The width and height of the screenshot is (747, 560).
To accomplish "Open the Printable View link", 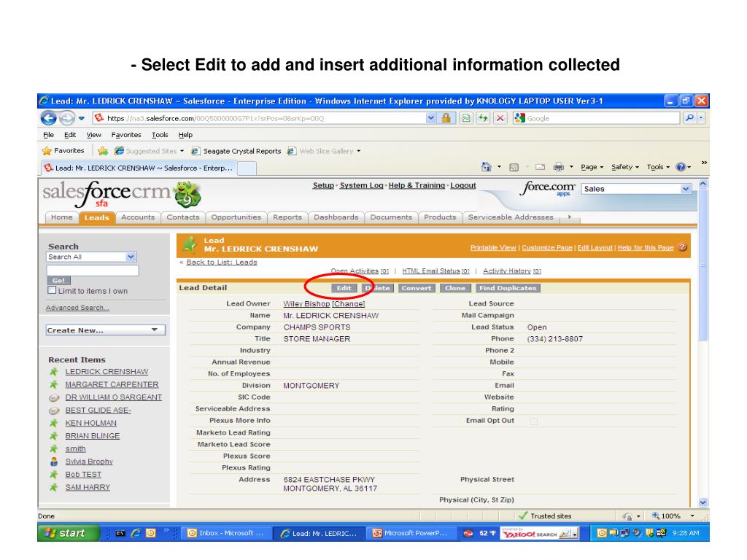I will (x=493, y=248).
